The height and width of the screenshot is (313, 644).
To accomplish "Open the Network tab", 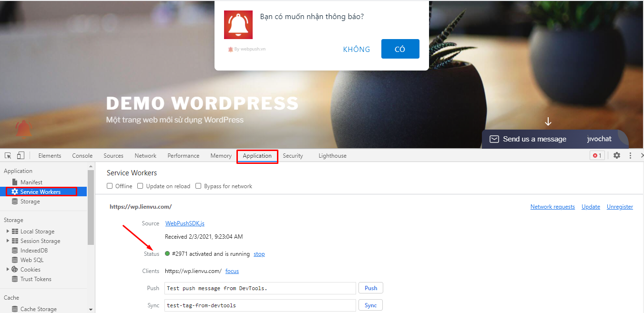I will (145, 156).
